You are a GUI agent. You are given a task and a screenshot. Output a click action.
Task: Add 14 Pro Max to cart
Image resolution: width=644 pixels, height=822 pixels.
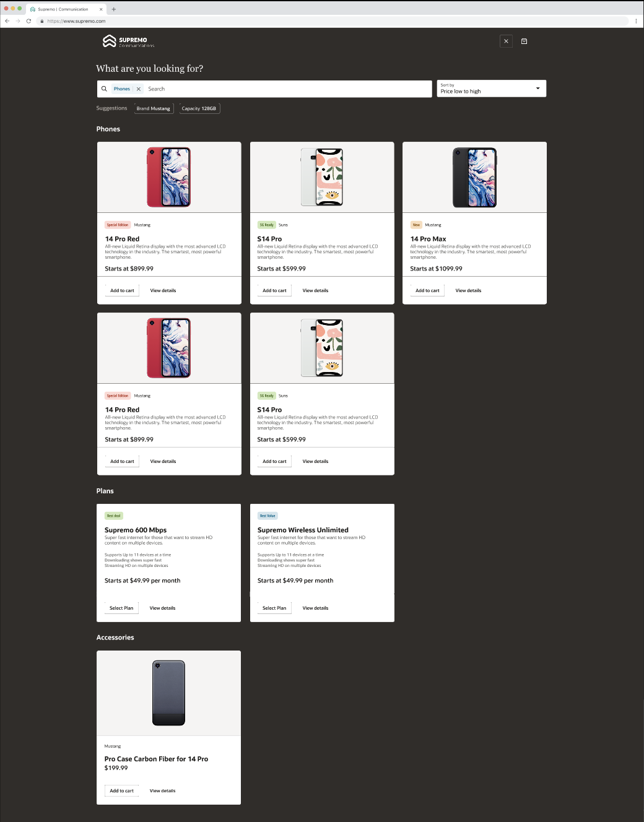coord(427,290)
